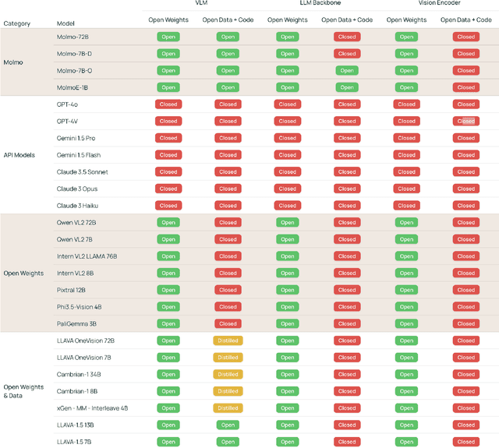This screenshot has width=499, height=448.
Task: Click the Claude 3.5 Sonnet model name
Action: pos(83,171)
